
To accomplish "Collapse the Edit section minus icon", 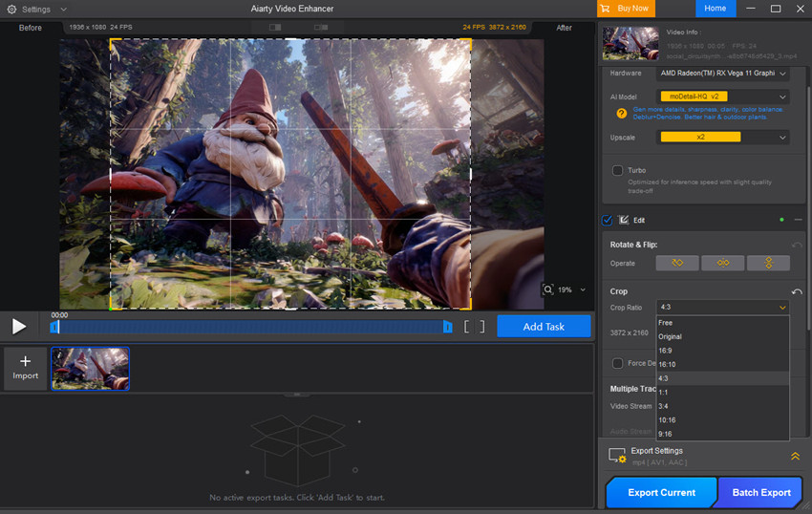I will tap(798, 220).
